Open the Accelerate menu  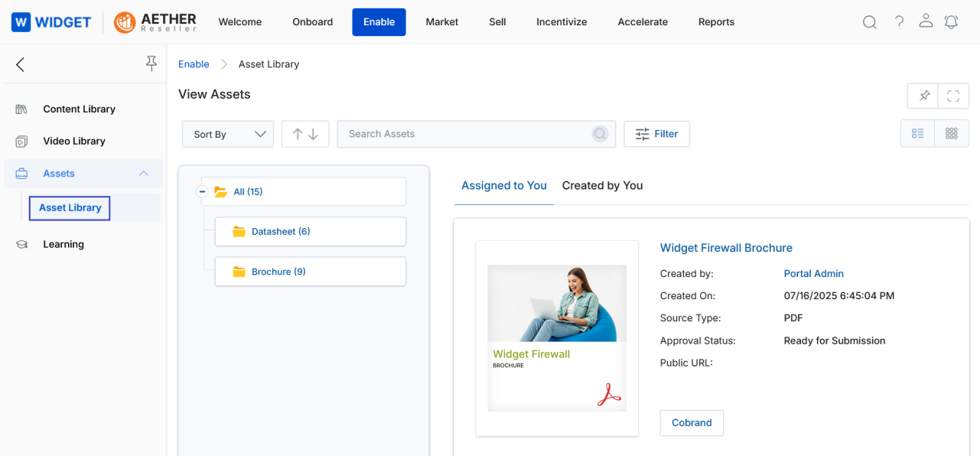[x=643, y=22]
